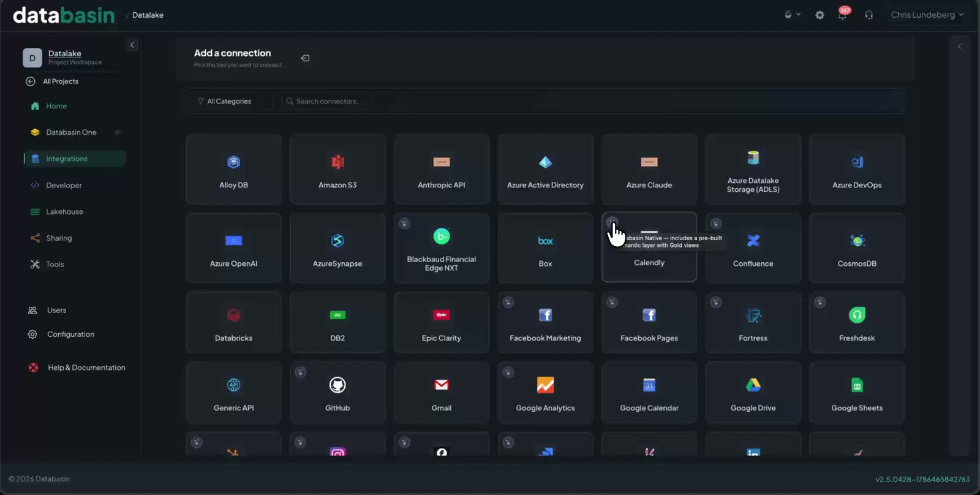The image size is (980, 495).
Task: Select Integrations in the sidebar
Action: pos(75,159)
